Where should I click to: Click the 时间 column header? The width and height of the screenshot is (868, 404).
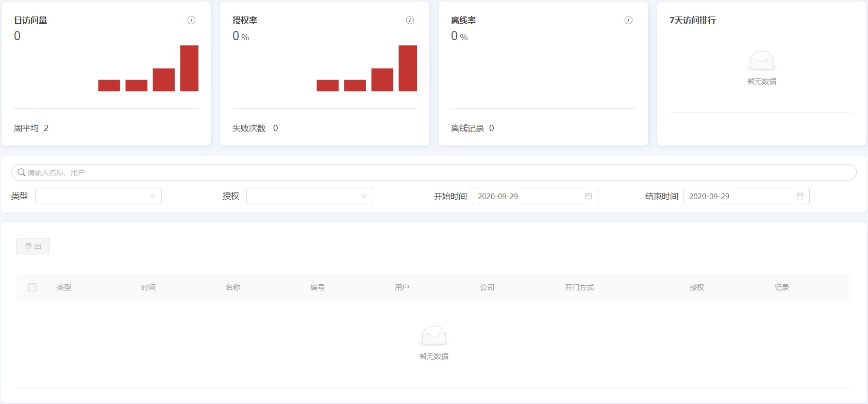tap(148, 287)
